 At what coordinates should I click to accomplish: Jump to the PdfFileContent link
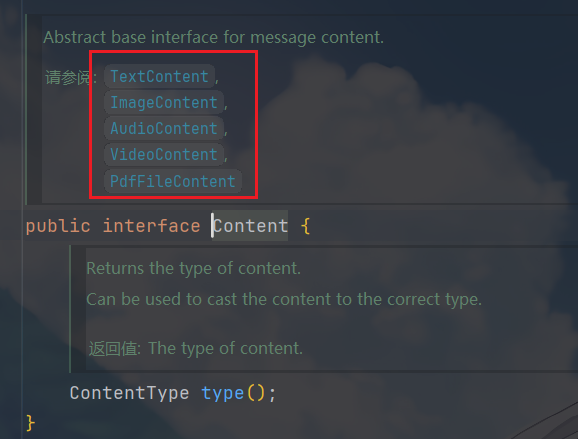173,181
